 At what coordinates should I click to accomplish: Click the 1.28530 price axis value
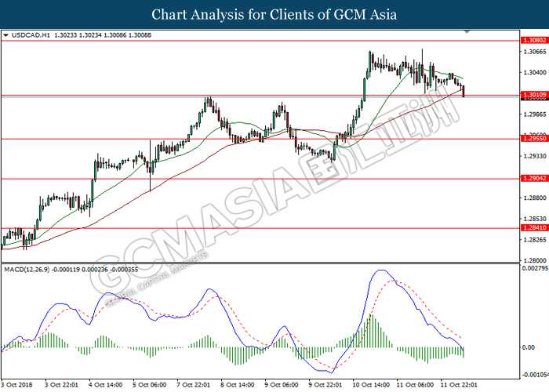[x=535, y=219]
